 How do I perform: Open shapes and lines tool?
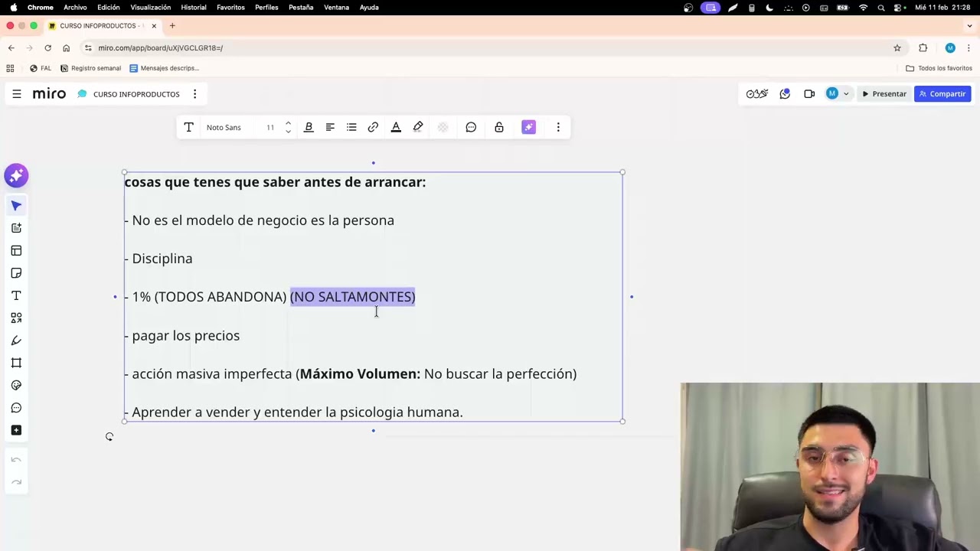click(16, 318)
